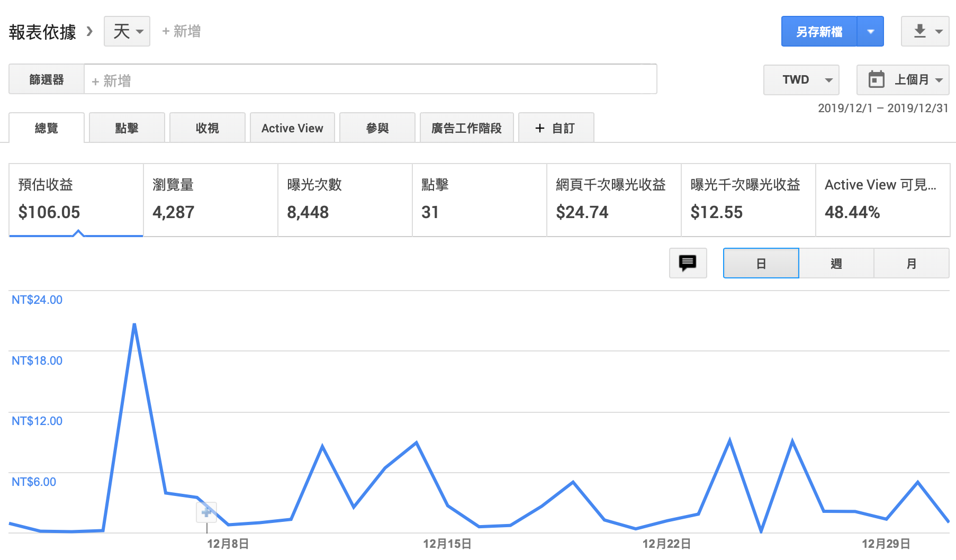Select the 網頁千次曝光收益 metric card
956x560 pixels.
(x=614, y=200)
